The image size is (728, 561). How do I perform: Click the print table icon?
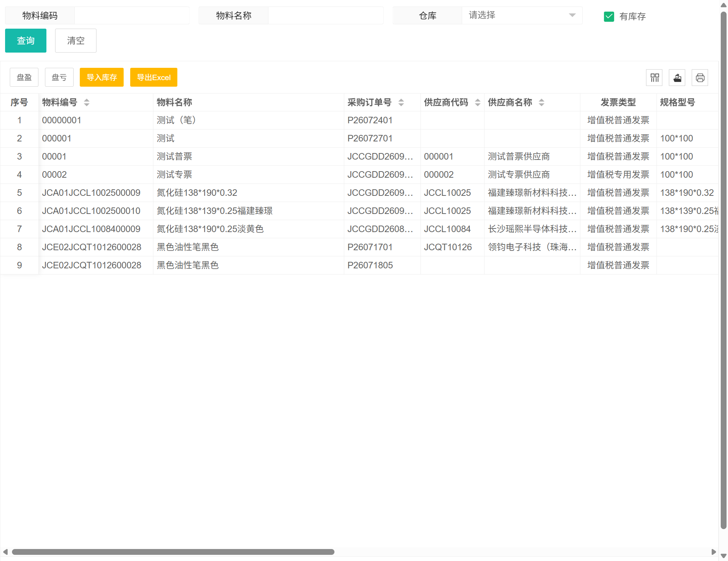tap(700, 78)
